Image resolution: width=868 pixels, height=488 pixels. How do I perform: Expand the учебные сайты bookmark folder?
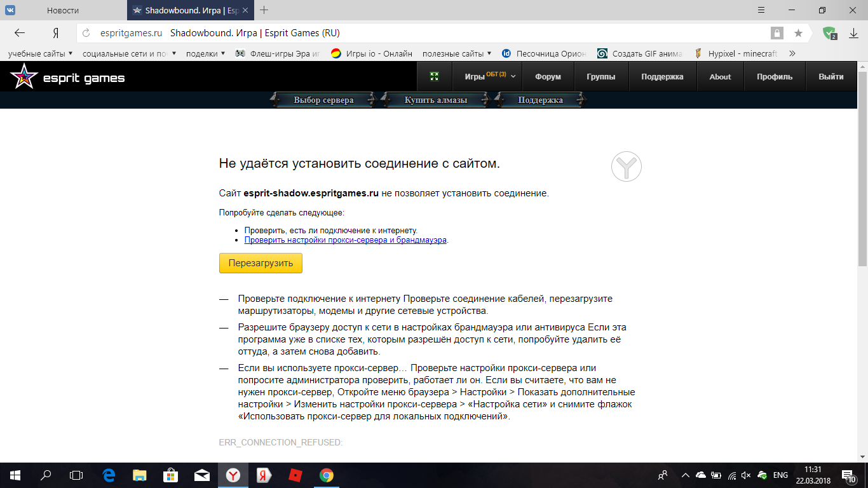(40, 54)
